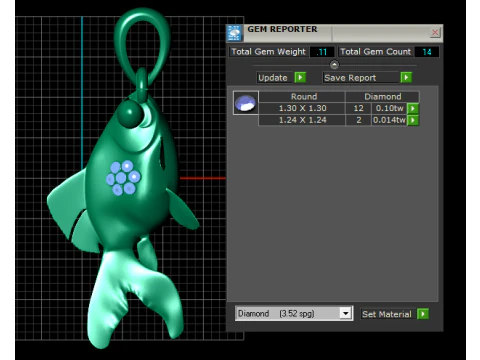
Task: Click the blue gem cluster on fish
Action: click(x=123, y=178)
